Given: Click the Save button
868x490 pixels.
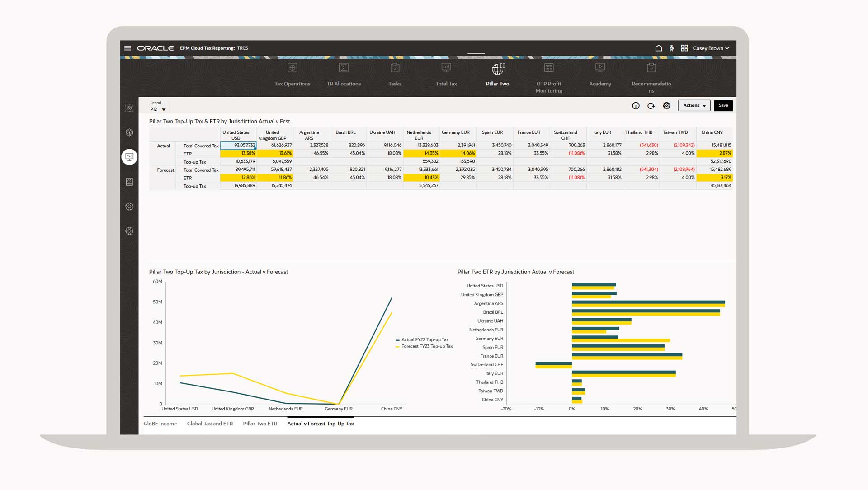Looking at the screenshot, I should 723,106.
